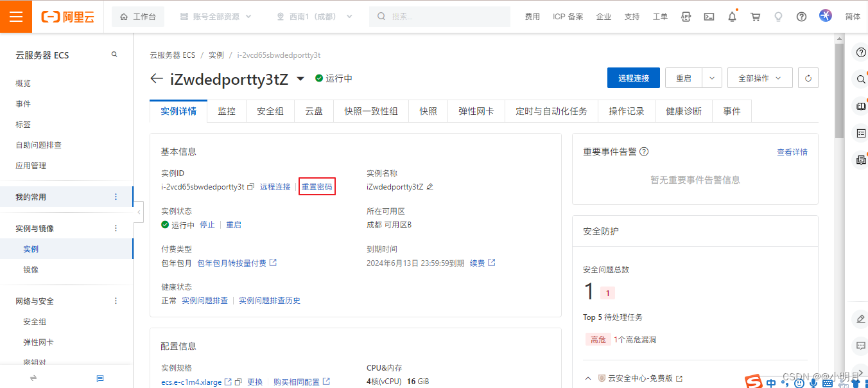This screenshot has width=868, height=388.
Task: Open Cloud Shell terminal icon
Action: coord(709,17)
